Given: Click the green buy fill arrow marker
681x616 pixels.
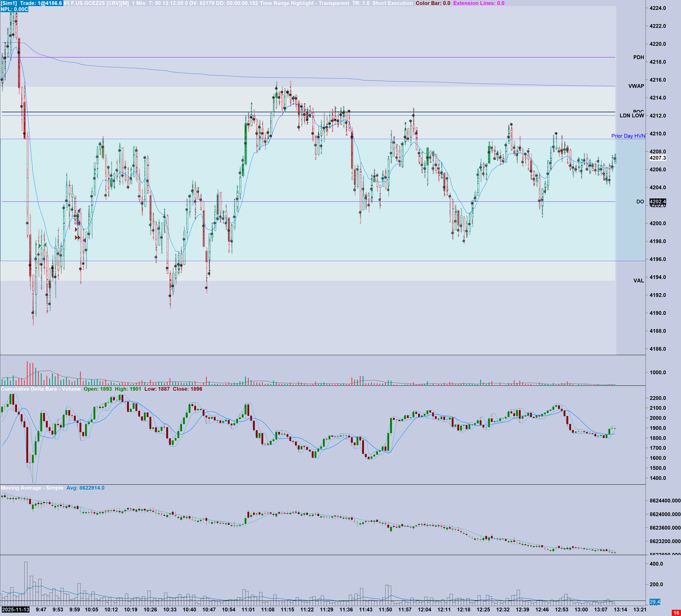Looking at the screenshot, I should coord(40,246).
